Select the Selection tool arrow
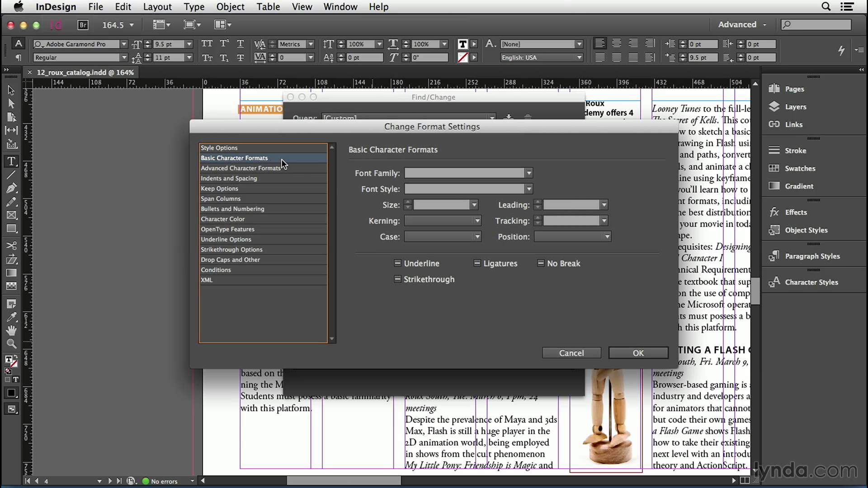Image resolution: width=868 pixels, height=488 pixels. coord(11,90)
